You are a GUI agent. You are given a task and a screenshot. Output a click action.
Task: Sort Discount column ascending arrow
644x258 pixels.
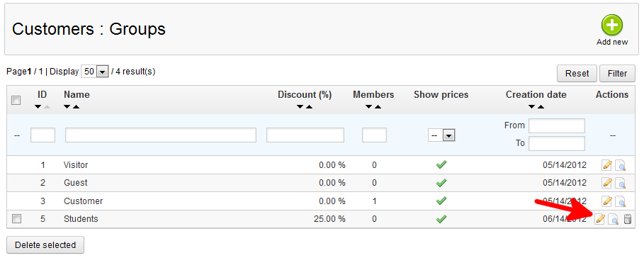pyautogui.click(x=310, y=107)
